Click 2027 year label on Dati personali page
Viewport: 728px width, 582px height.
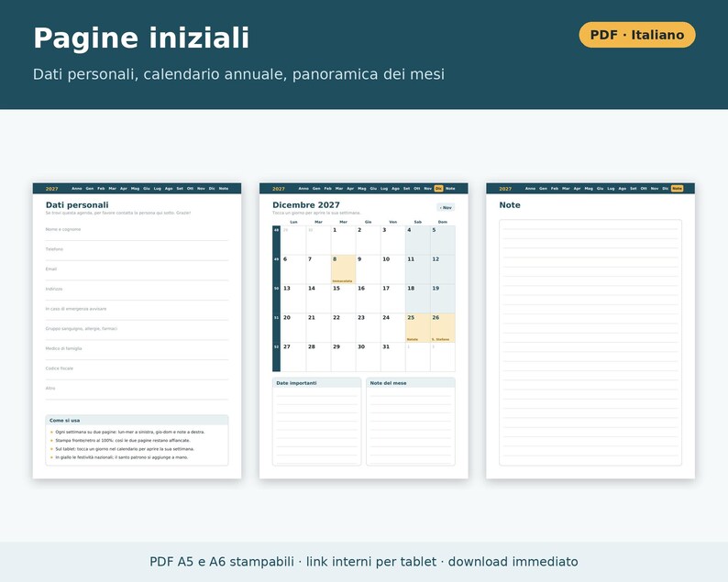52,189
